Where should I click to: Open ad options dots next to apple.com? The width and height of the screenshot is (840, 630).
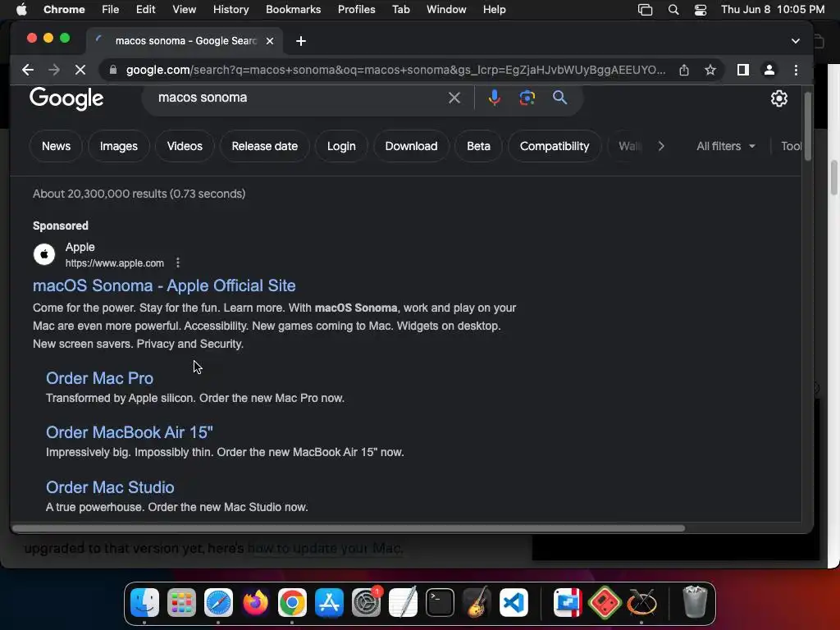click(178, 262)
